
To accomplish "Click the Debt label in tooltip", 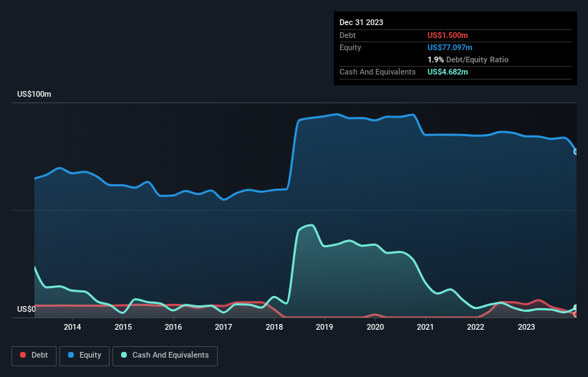I will tap(347, 35).
